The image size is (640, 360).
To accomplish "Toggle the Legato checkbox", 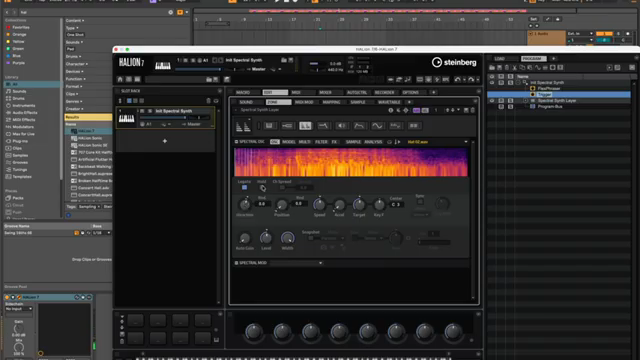I will click(x=244, y=187).
